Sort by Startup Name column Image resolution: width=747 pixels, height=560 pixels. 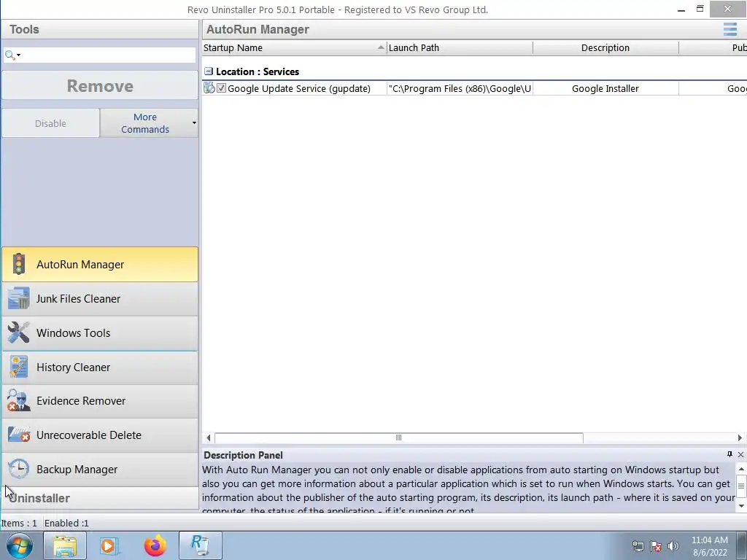[x=294, y=47]
